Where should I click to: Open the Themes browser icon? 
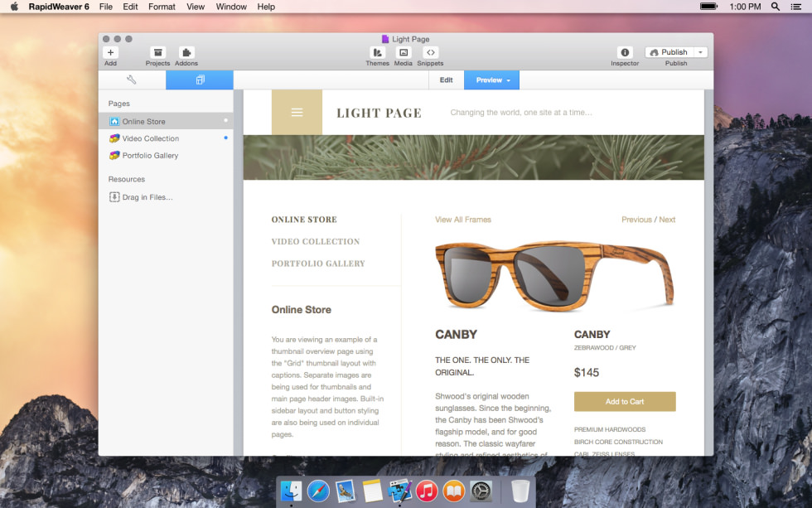coord(378,52)
